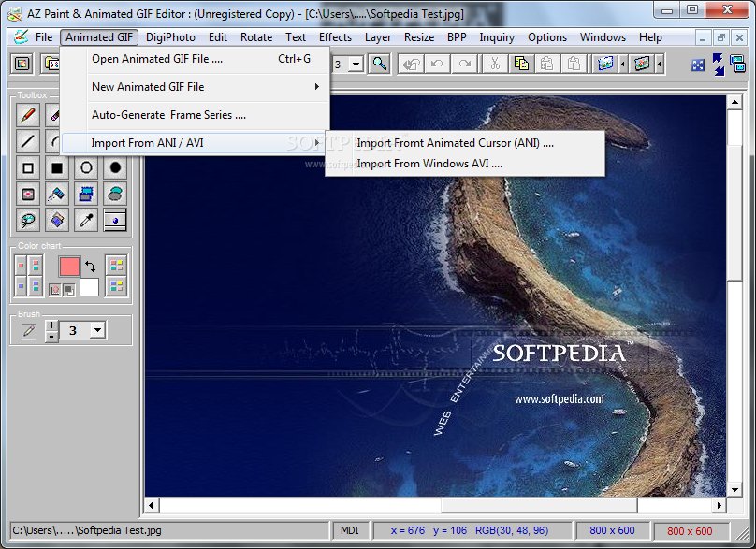The image size is (756, 549).
Task: Increase brush size with plus button
Action: pyautogui.click(x=51, y=325)
